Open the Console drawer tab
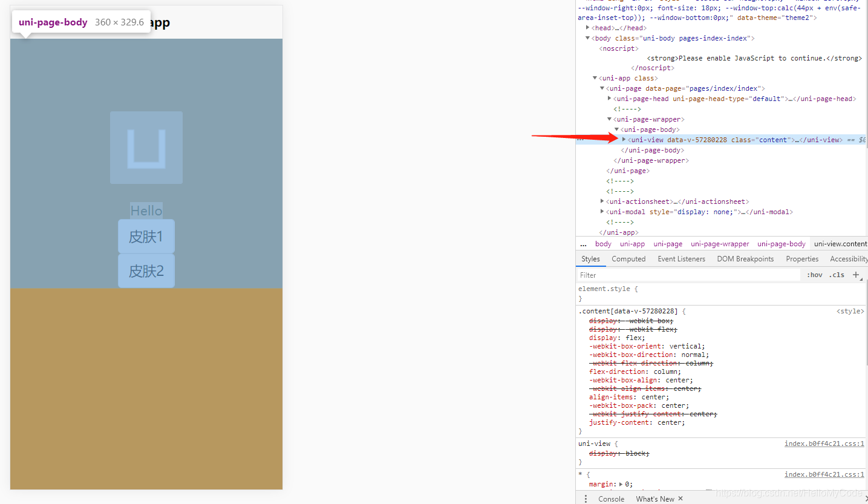This screenshot has height=504, width=868. 611,499
